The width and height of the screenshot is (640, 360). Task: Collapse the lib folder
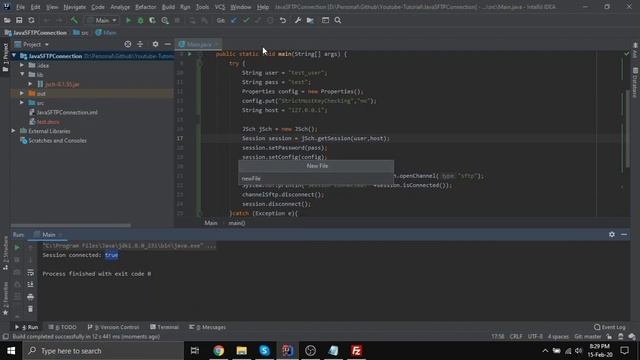22,75
